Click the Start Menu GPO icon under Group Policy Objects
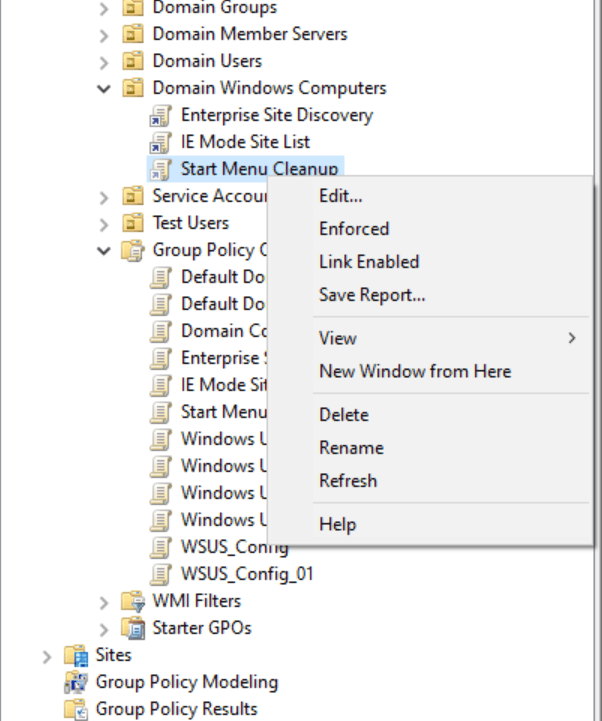602x721 pixels. pos(161,412)
